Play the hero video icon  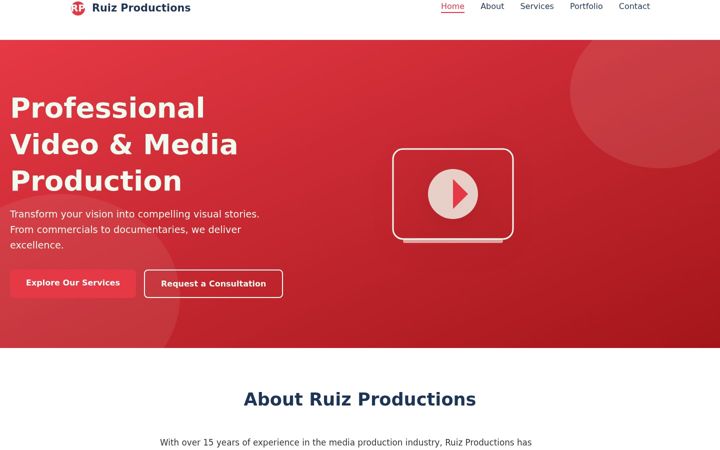[x=453, y=194]
